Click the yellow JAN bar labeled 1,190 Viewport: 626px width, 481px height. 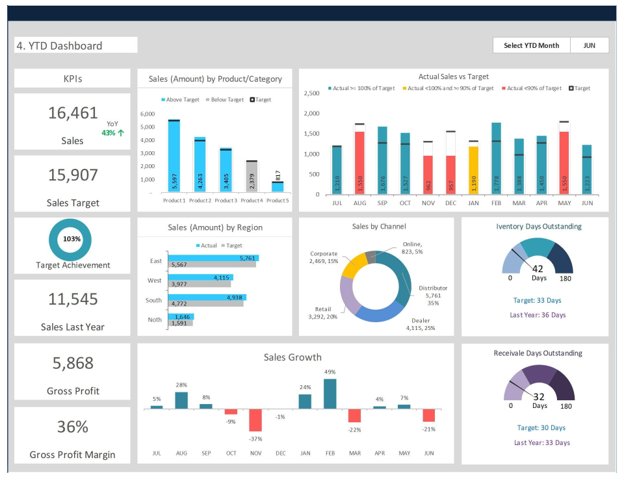coord(473,170)
